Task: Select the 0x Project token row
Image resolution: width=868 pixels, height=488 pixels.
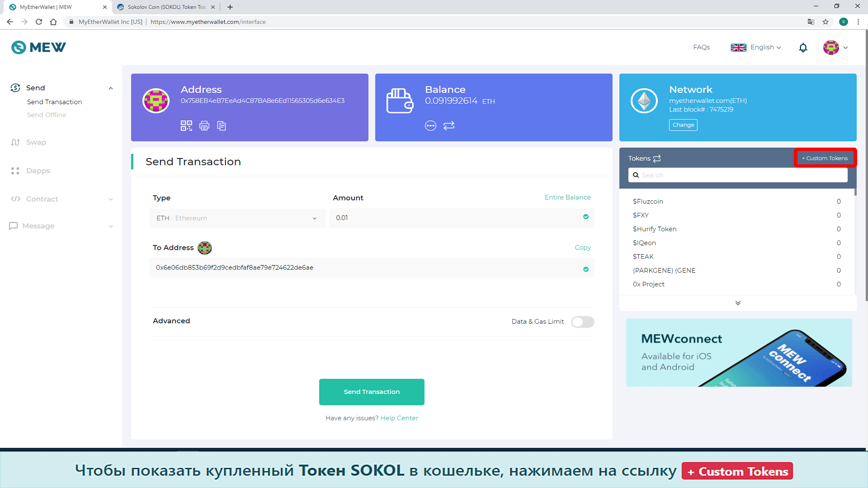Action: [x=737, y=284]
